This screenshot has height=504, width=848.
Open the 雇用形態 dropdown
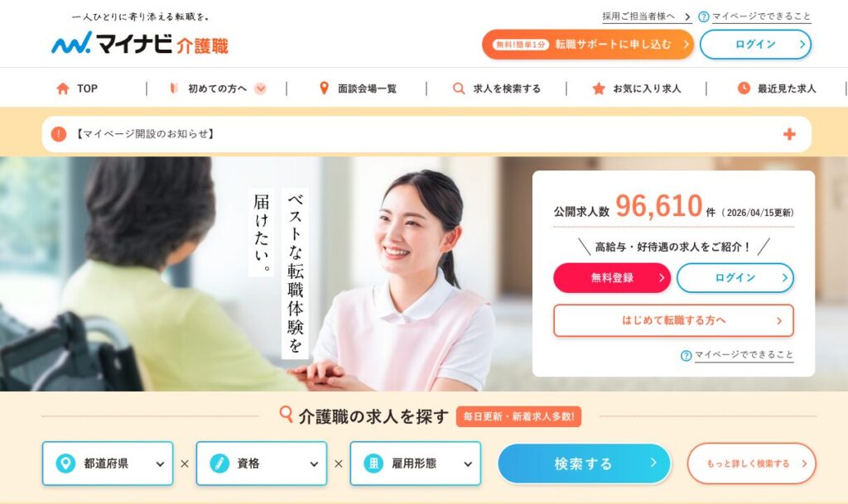tap(416, 463)
